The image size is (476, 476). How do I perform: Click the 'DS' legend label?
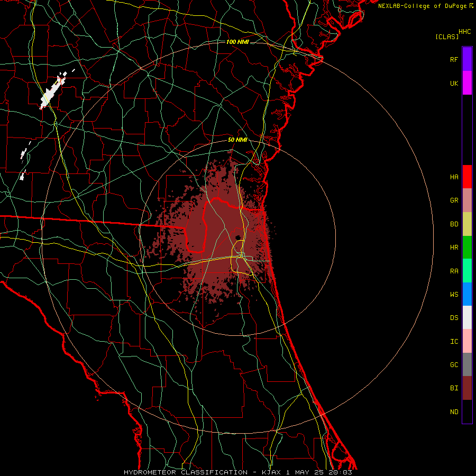(454, 318)
